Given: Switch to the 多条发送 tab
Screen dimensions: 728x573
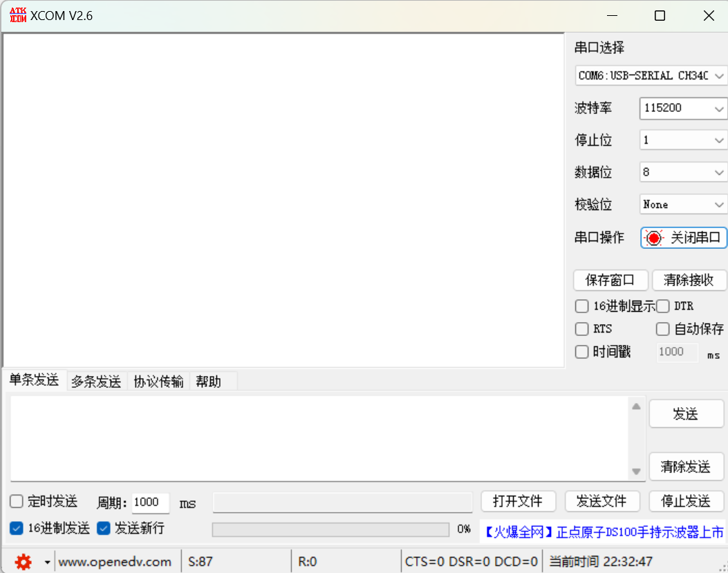Looking at the screenshot, I should [96, 382].
